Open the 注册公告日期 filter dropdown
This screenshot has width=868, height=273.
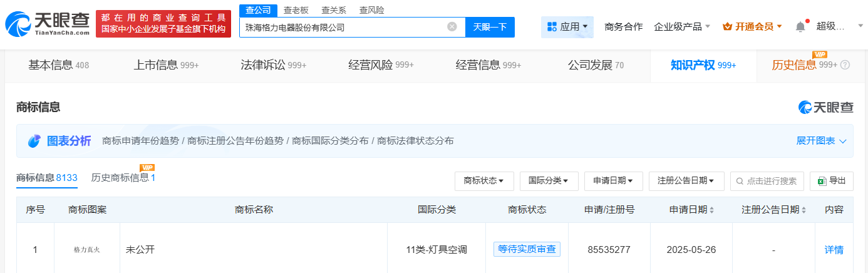coord(686,181)
